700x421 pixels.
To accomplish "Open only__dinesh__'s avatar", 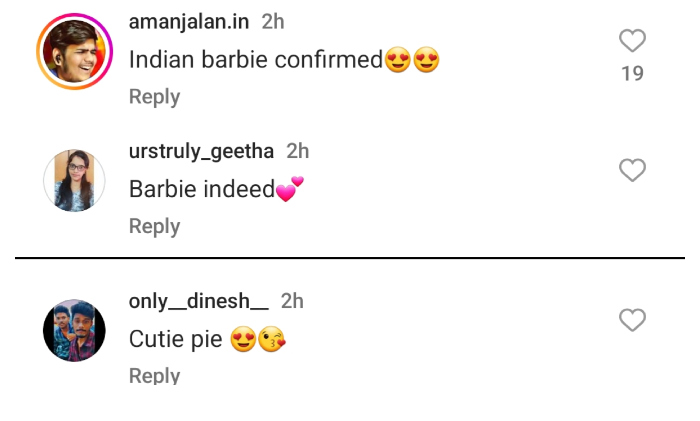I will (x=74, y=330).
